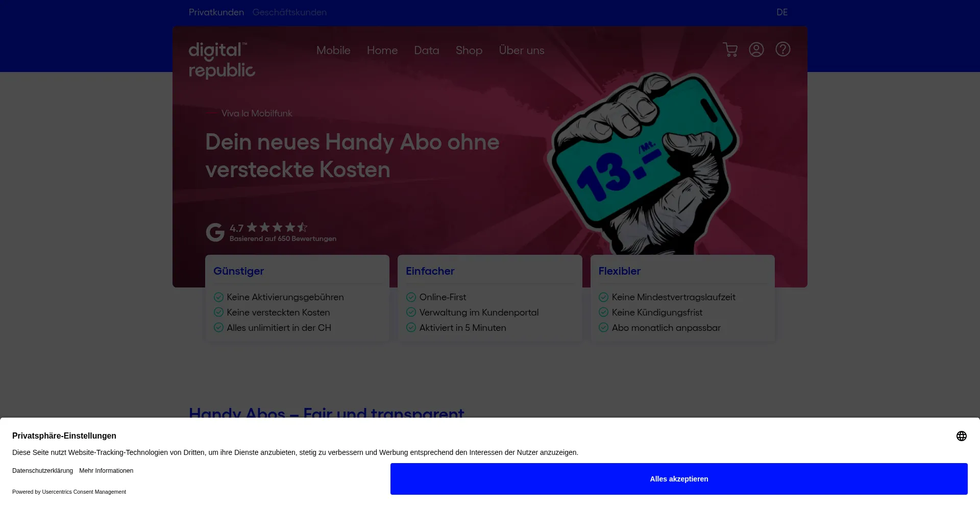Viewport: 980px width, 507px height.
Task: Switch to Geschäftskunden tab
Action: [289, 12]
